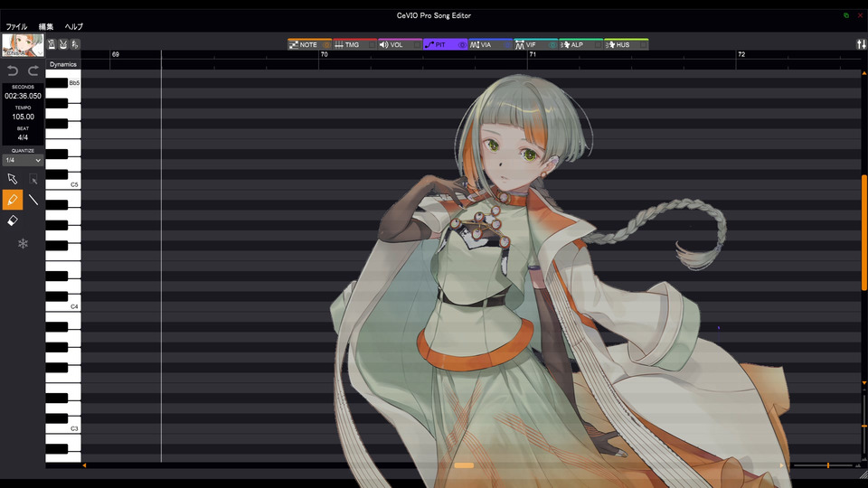Select the pencil draw tool
This screenshot has height=488, width=868.
12,200
